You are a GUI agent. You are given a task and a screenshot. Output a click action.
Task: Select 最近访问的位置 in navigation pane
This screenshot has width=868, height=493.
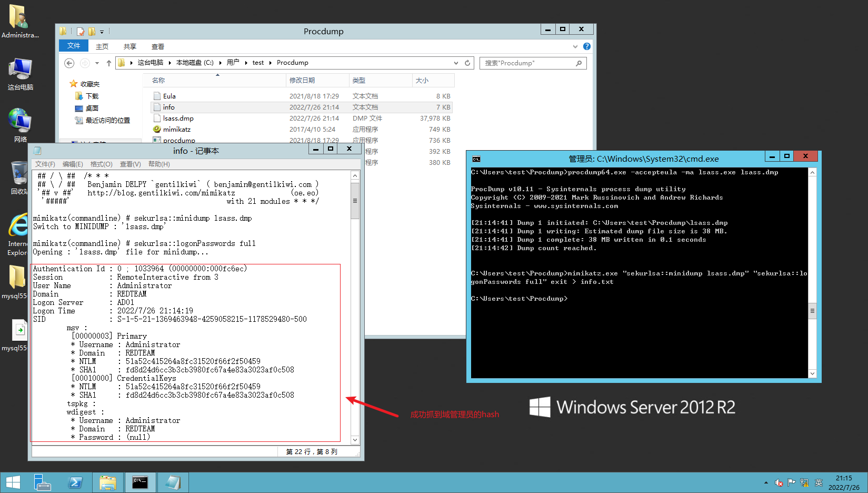pyautogui.click(x=103, y=120)
